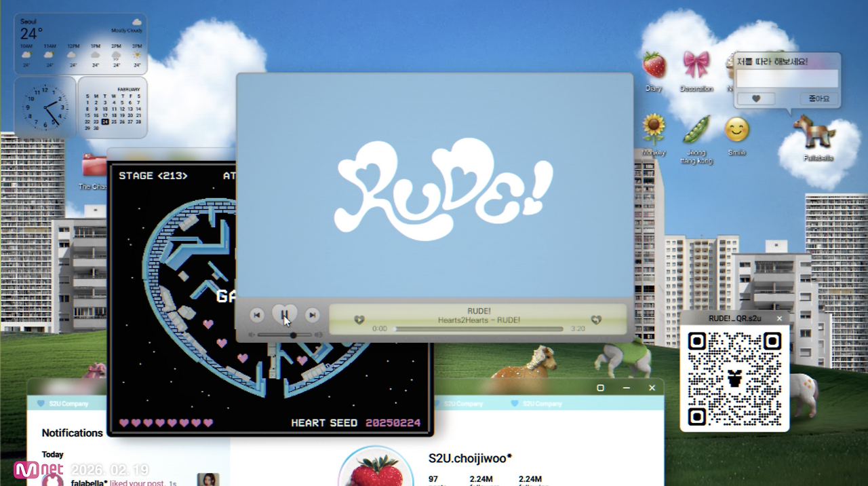The width and height of the screenshot is (868, 486).
Task: Skip to previous track in the player
Action: (x=257, y=315)
